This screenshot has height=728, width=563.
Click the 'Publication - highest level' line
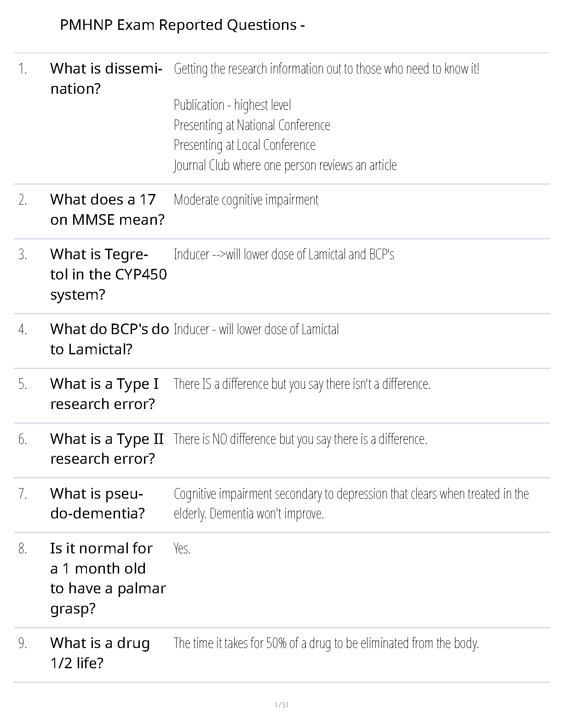click(x=232, y=105)
